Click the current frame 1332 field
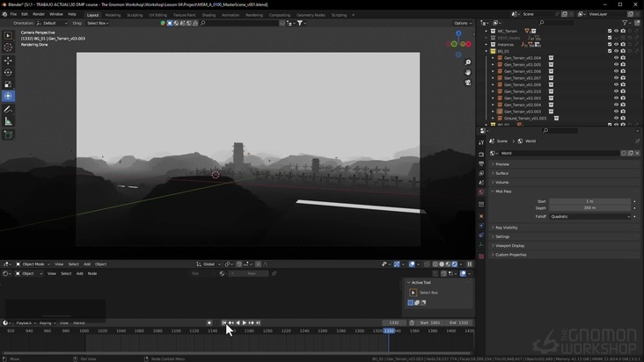 [x=394, y=322]
